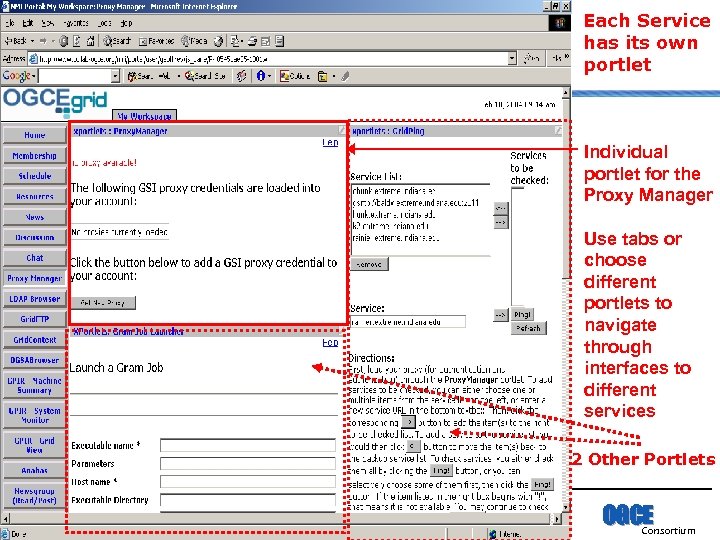
Task: Click page icon in Address bar
Action: pyautogui.click(x=33, y=59)
